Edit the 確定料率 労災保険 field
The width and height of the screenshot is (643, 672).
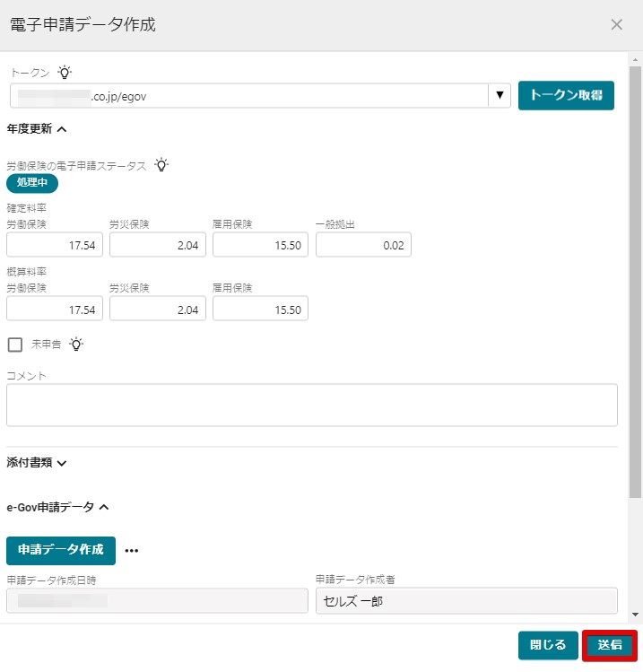coord(158,245)
